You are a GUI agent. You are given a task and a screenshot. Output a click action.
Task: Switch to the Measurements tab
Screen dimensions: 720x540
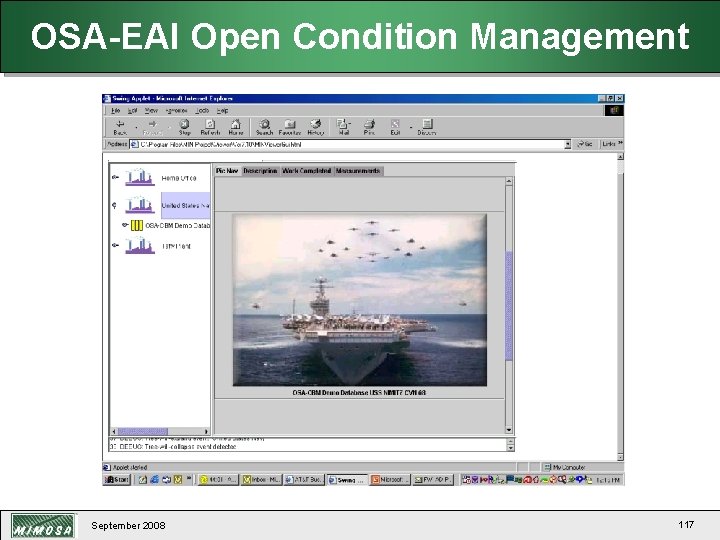[x=358, y=171]
